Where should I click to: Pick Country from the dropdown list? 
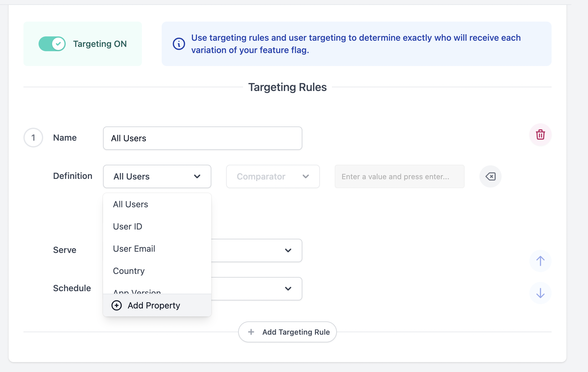tap(129, 271)
